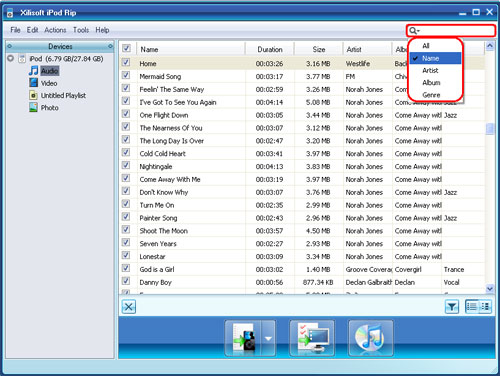Screen dimensions: 500x376
Task: Select the Seven Years song row
Action: click(302, 244)
